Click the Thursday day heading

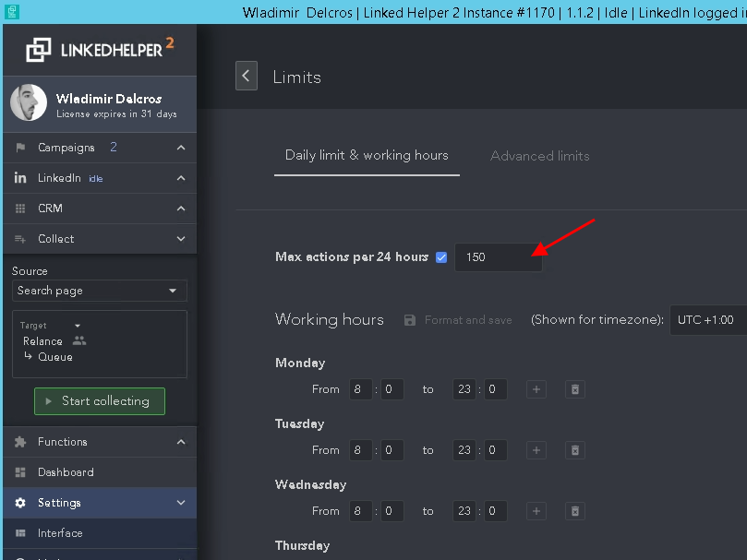(303, 546)
